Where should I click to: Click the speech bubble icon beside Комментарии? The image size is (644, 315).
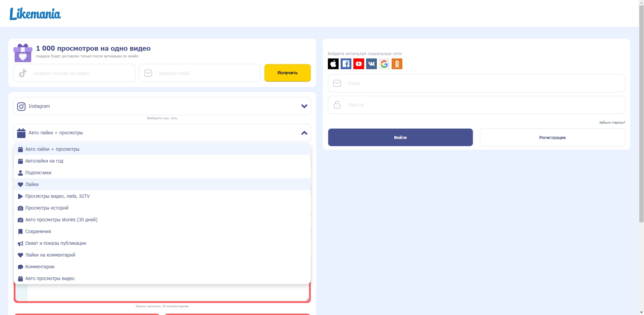pyautogui.click(x=20, y=267)
